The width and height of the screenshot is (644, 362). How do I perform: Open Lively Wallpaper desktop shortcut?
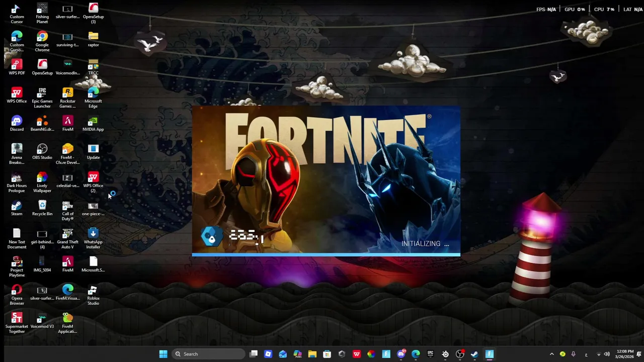42,183
